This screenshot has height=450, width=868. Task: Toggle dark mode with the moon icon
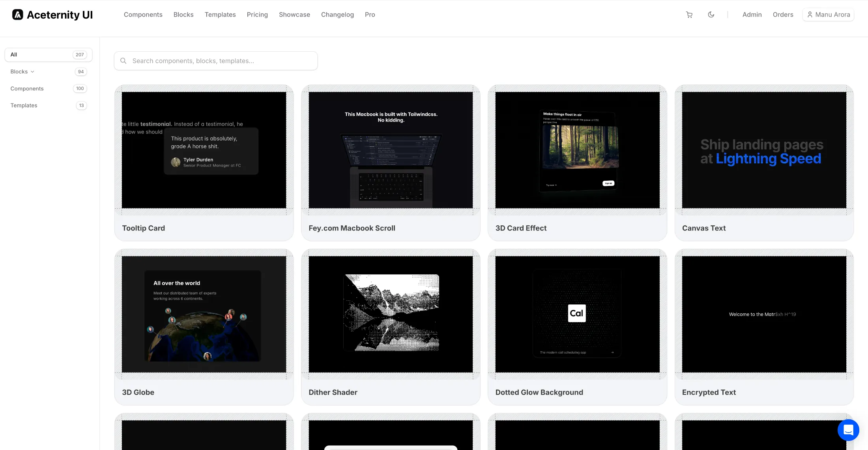click(x=711, y=15)
